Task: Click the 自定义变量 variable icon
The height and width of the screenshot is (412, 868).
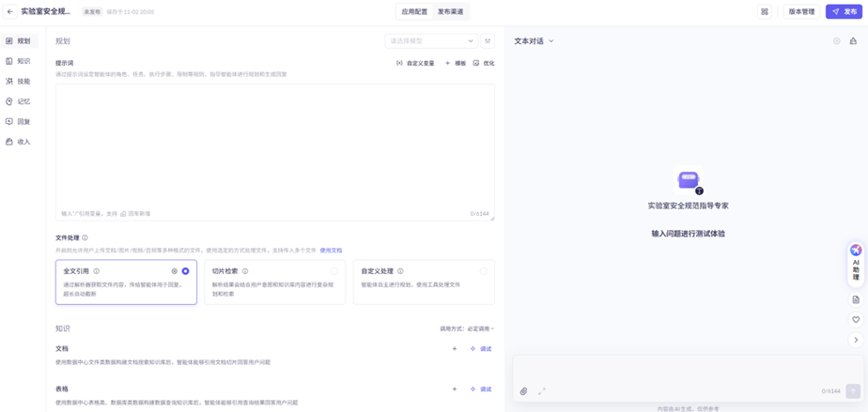Action: point(399,63)
